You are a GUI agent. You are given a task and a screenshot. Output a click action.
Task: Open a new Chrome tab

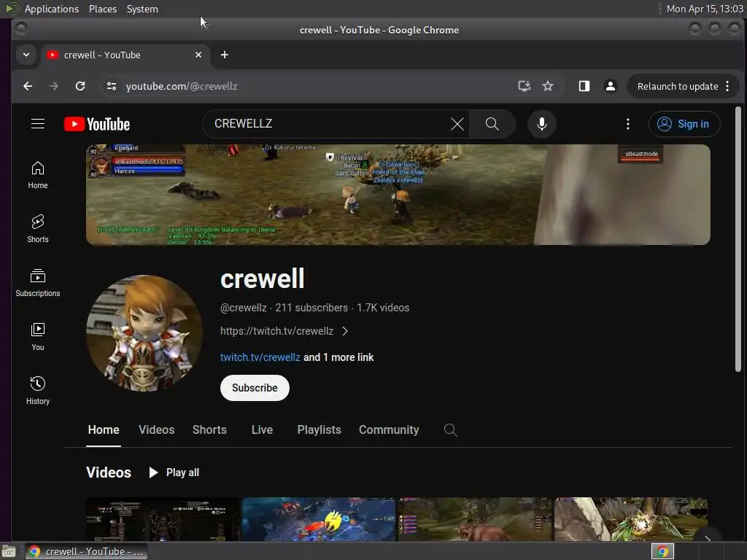[x=225, y=55]
